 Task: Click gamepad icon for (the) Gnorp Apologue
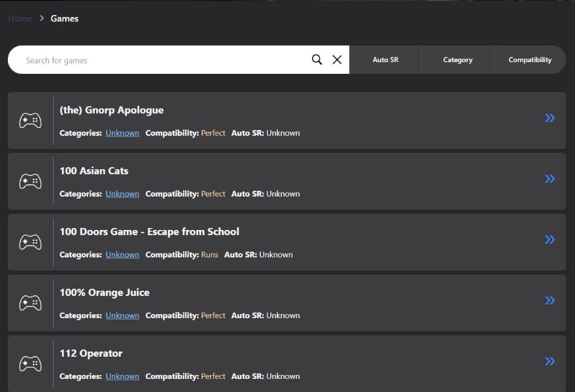click(31, 120)
